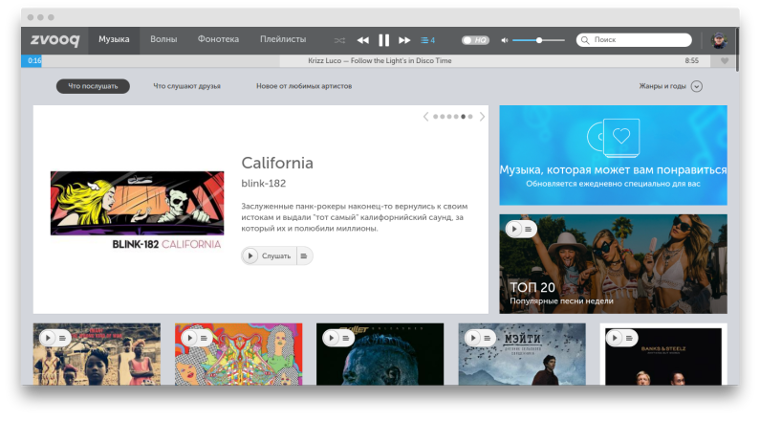This screenshot has width=760, height=422.
Task: Open menu of Мэйти album card
Action: [488, 338]
